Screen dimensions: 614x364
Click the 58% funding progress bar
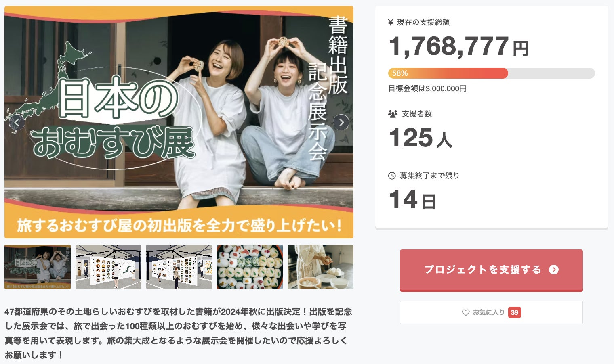pyautogui.click(x=491, y=73)
